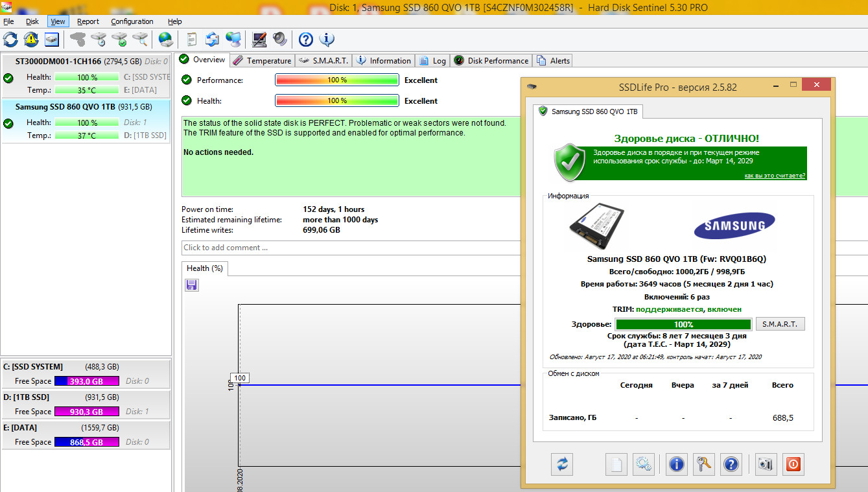
Task: Click the E: [DATA] free space bar
Action: [86, 442]
